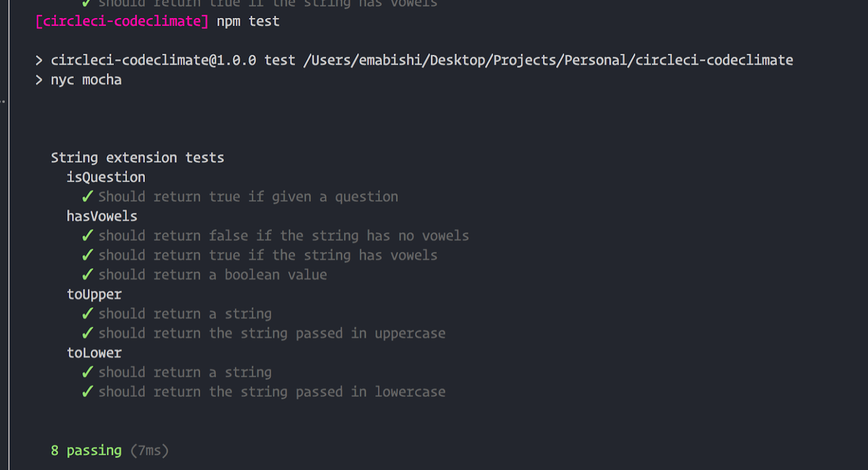Click the 'toLower' suite name

[94, 353]
